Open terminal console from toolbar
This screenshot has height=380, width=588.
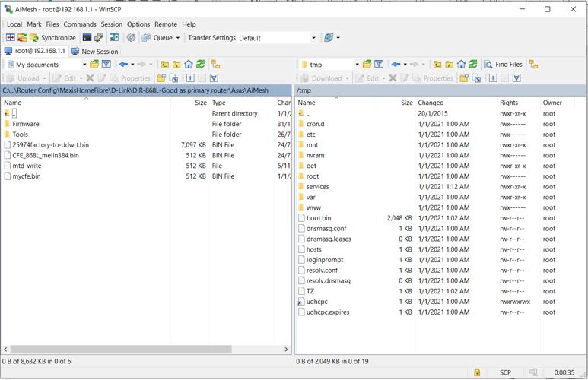[87, 37]
